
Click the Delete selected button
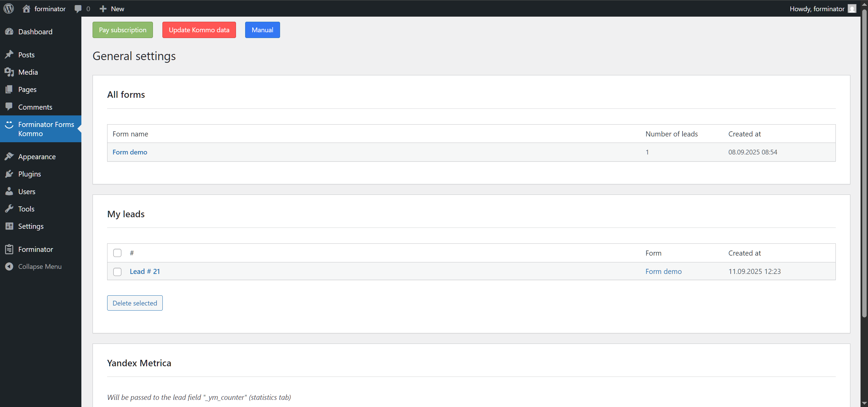tap(135, 303)
